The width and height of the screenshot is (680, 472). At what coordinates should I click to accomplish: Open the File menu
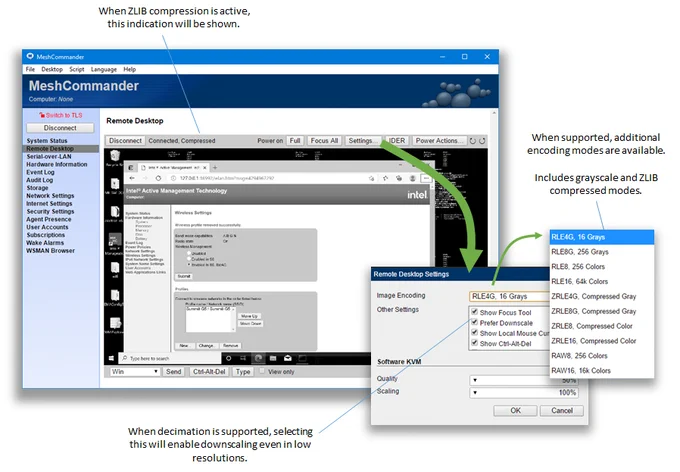click(30, 69)
